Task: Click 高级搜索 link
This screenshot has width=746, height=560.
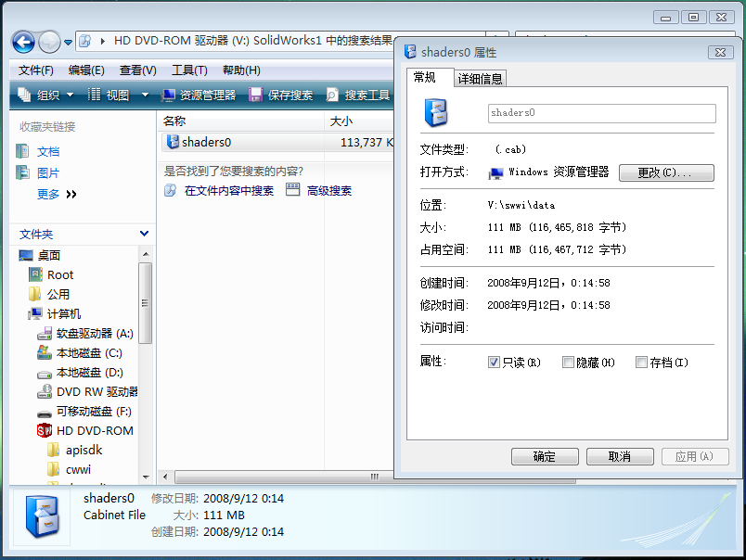Action: pos(329,191)
